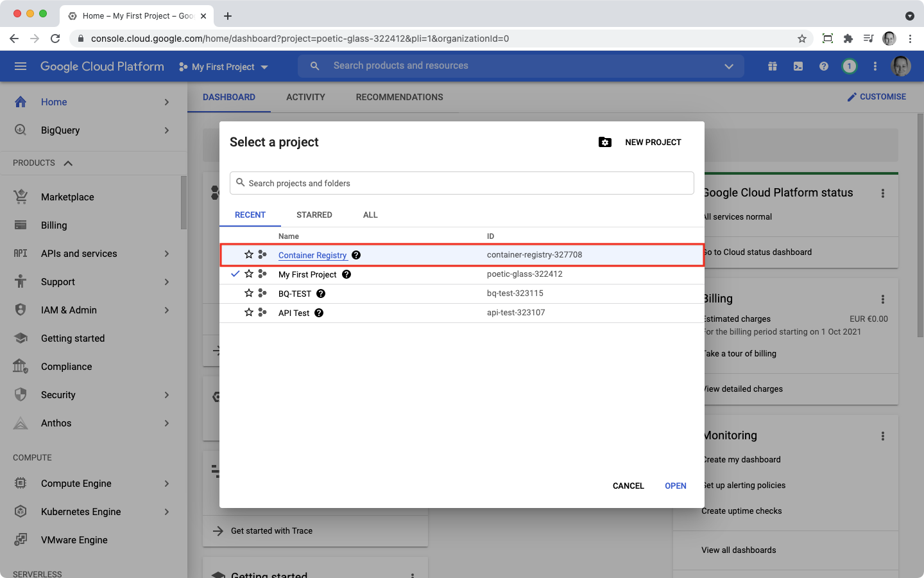Open the Chrome extensions puzzle icon
This screenshot has width=924, height=578.
coord(848,39)
